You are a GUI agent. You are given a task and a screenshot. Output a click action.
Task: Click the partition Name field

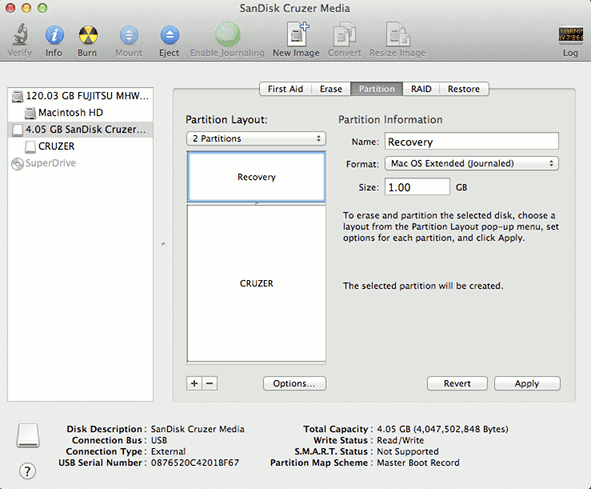click(472, 142)
